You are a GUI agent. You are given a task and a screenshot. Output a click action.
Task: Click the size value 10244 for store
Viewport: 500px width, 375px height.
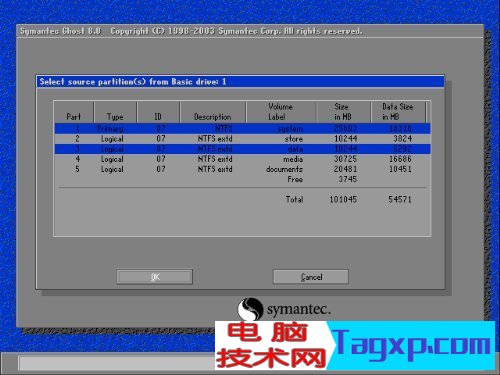(346, 139)
